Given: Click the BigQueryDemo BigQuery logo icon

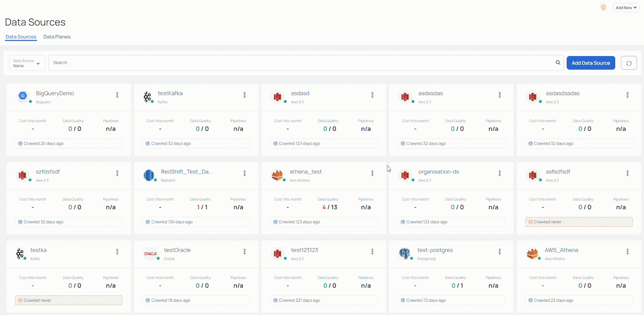Looking at the screenshot, I should [23, 96].
